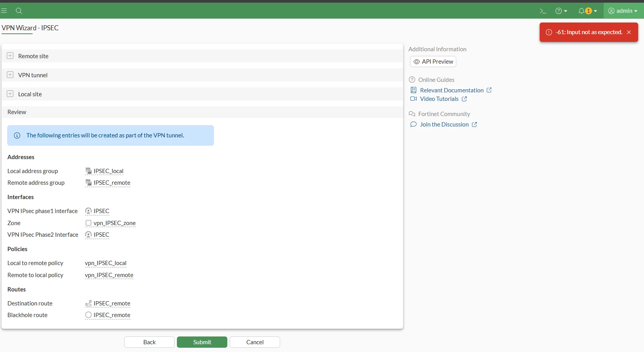Cancel the VPN wizard
Viewport: 644px width, 352px height.
coord(255,342)
